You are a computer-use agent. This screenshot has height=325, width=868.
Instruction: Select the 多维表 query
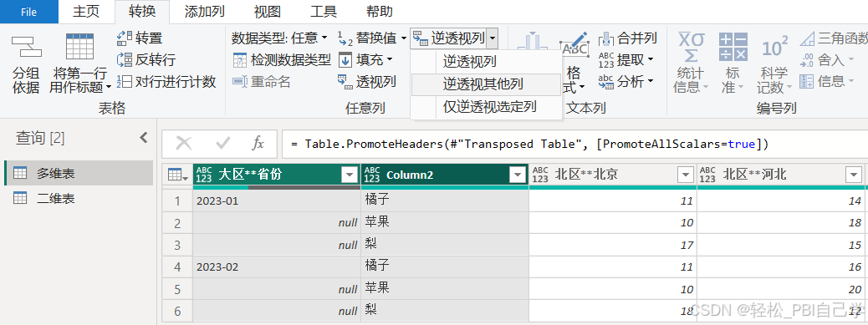click(x=79, y=173)
